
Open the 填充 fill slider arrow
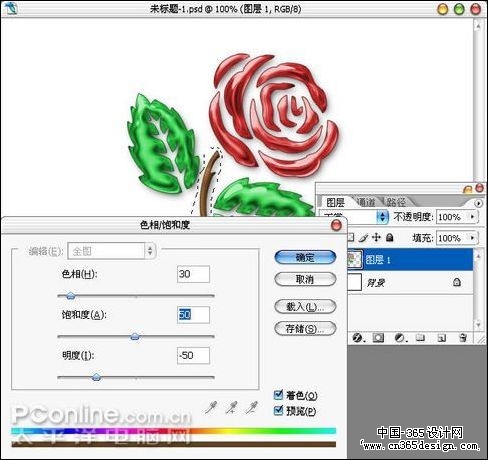(x=472, y=238)
